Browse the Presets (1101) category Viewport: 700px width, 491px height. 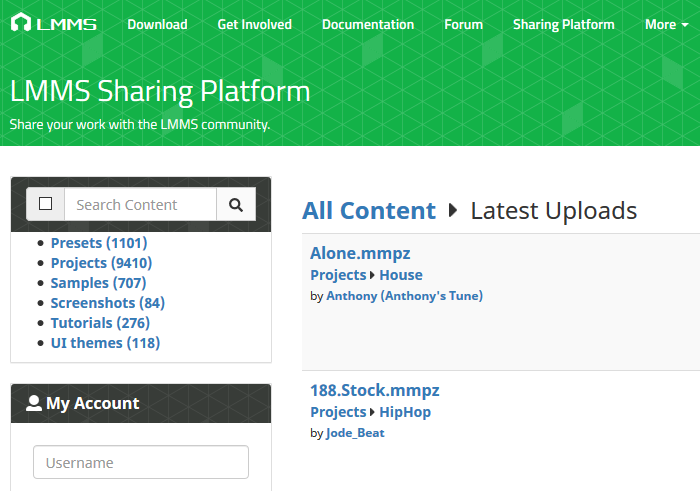pyautogui.click(x=99, y=243)
